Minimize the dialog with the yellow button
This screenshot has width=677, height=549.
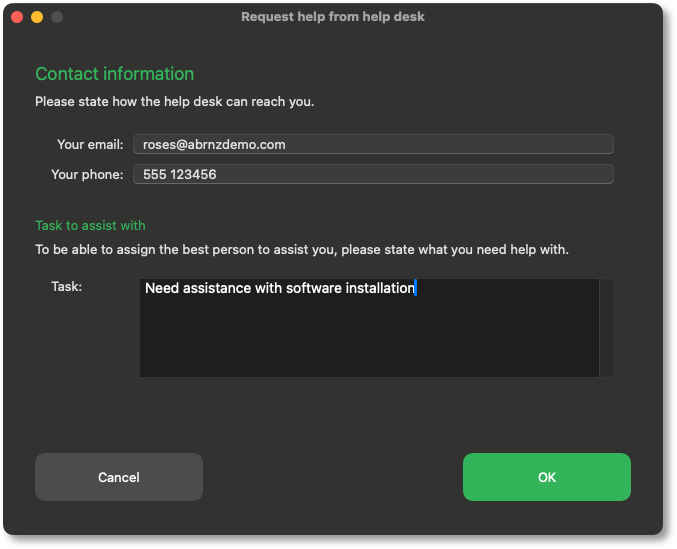click(37, 17)
